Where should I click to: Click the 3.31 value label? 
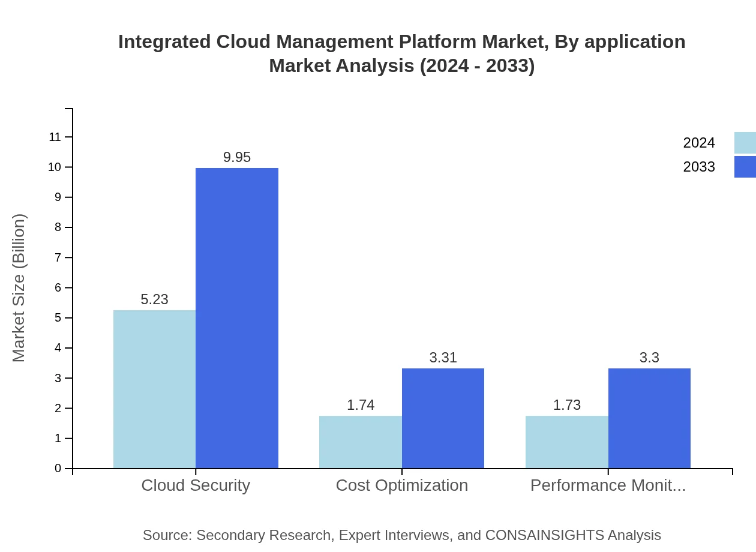pyautogui.click(x=443, y=358)
